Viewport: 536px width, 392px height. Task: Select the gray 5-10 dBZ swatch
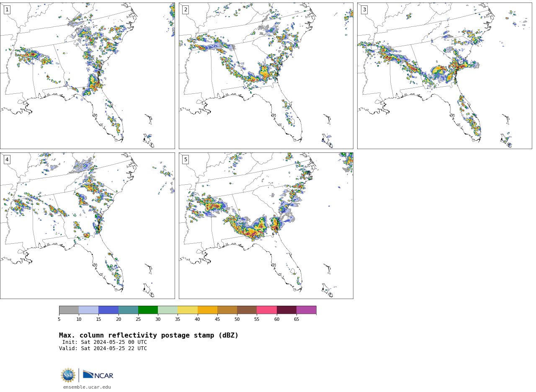pyautogui.click(x=69, y=310)
